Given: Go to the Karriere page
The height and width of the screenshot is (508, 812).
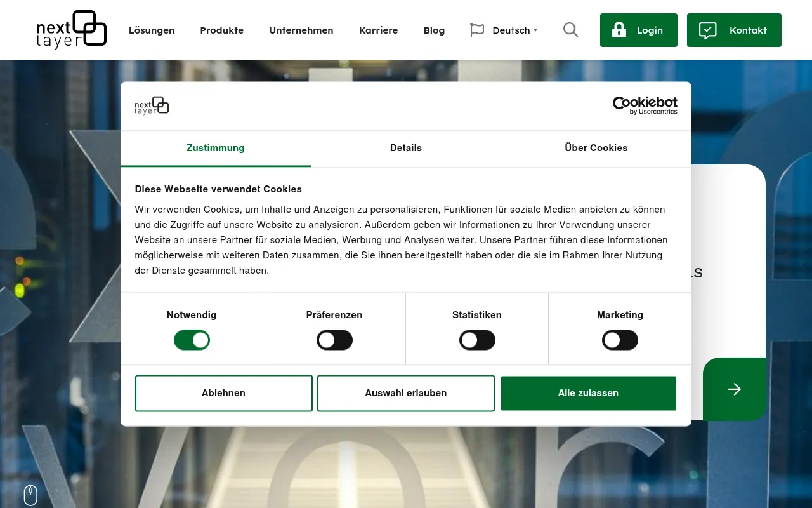Looking at the screenshot, I should pyautogui.click(x=379, y=30).
